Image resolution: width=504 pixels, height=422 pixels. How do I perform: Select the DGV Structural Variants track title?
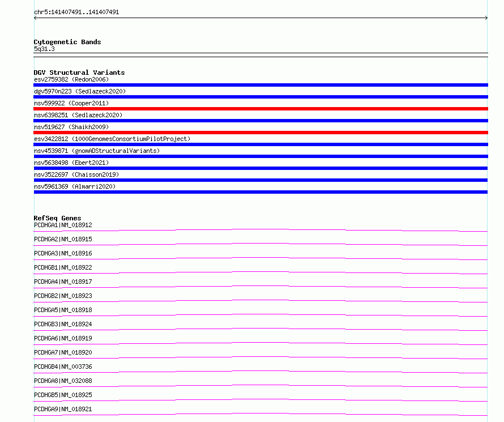coord(79,73)
